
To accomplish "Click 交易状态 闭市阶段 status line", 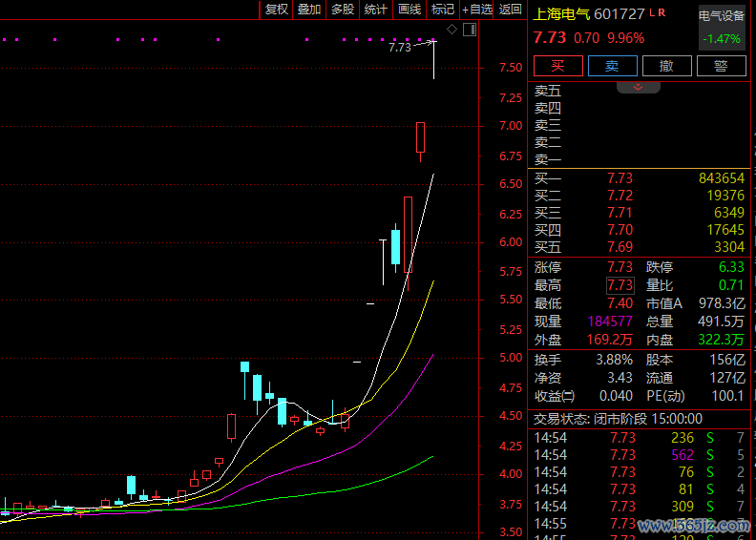I will coord(619,419).
